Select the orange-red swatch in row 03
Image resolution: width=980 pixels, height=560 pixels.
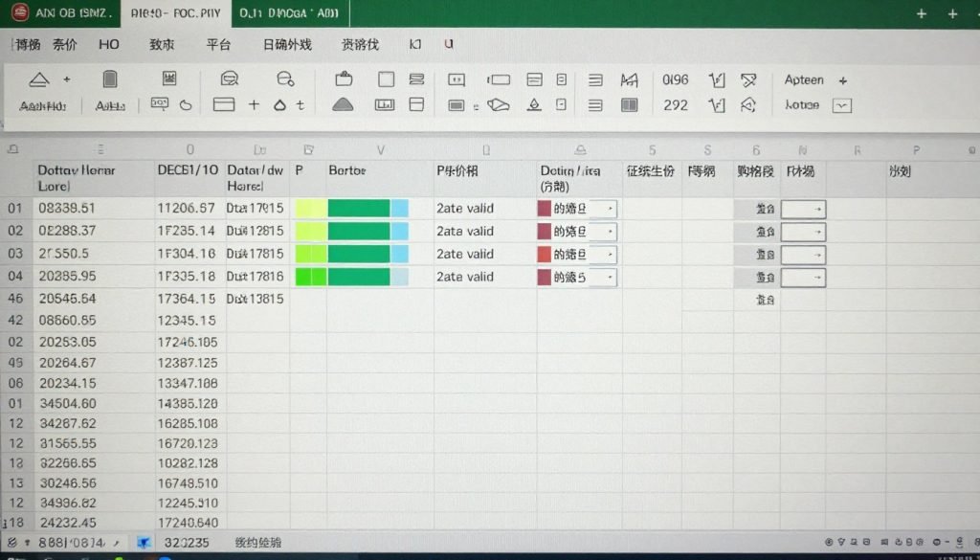click(545, 255)
